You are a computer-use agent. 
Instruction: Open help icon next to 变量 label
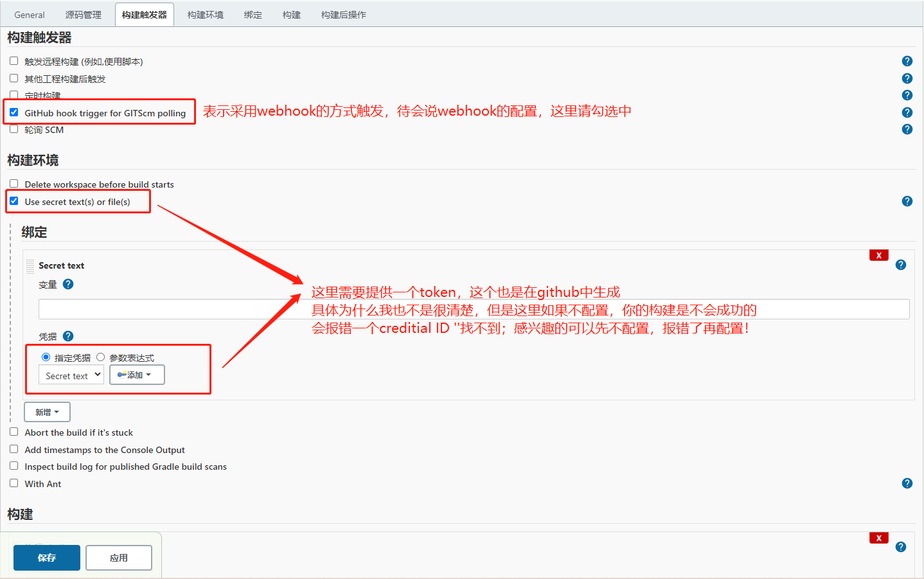coord(68,284)
